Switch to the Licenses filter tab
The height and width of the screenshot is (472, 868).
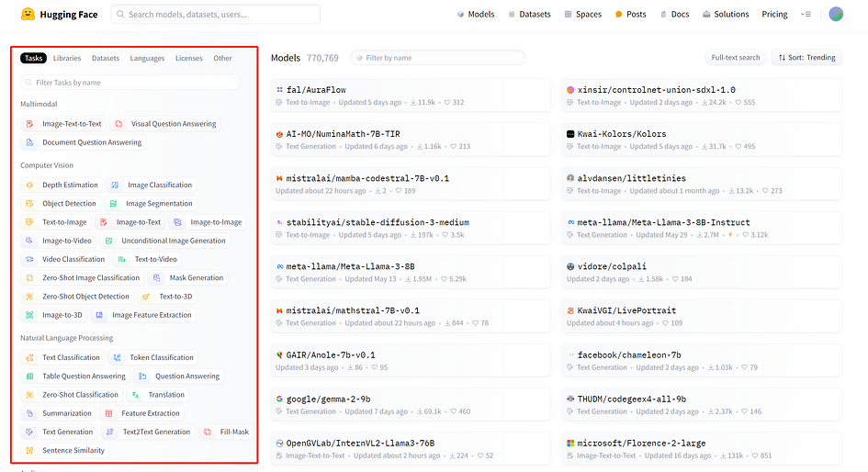tap(189, 58)
